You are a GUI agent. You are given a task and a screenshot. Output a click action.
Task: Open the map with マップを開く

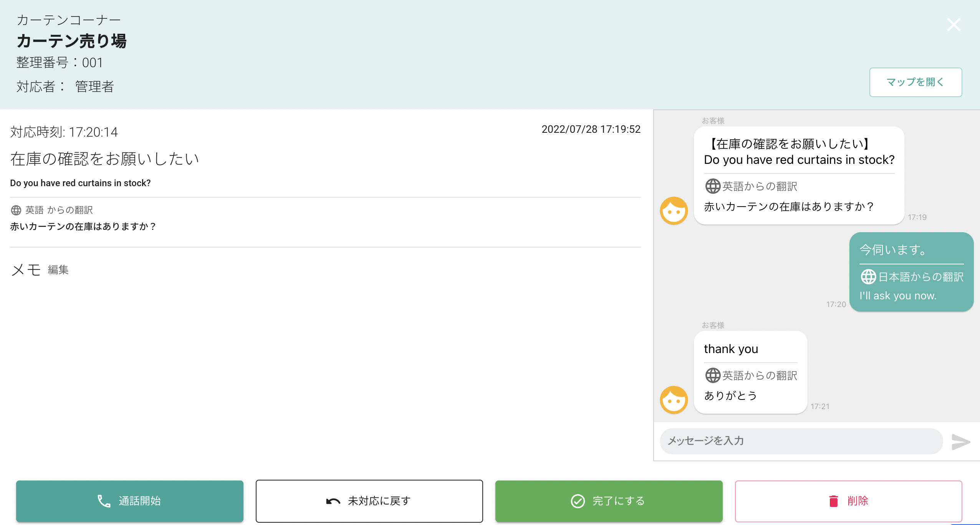(915, 82)
